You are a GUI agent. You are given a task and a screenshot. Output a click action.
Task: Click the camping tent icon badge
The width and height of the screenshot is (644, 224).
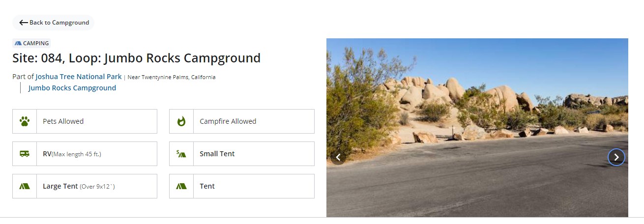click(18, 43)
